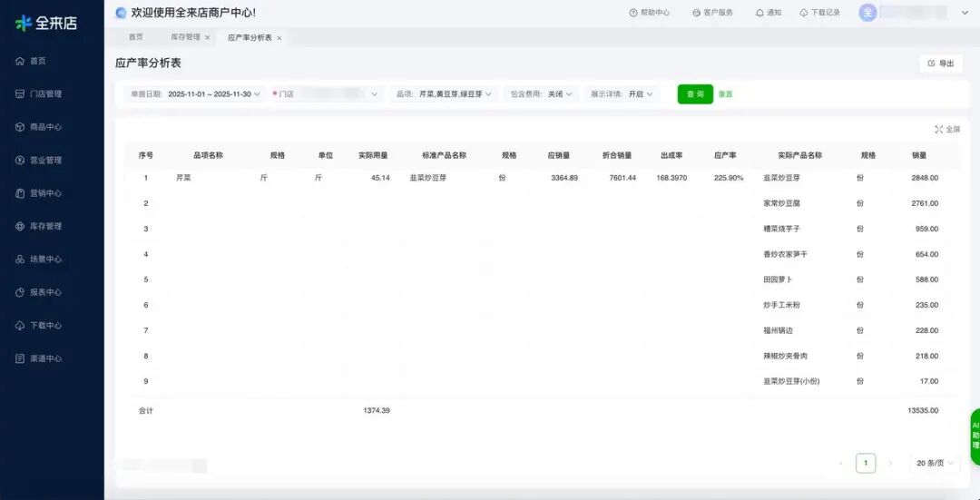The image size is (980, 500).
Task: Open 报表中心 in the sidebar
Action: click(39, 292)
